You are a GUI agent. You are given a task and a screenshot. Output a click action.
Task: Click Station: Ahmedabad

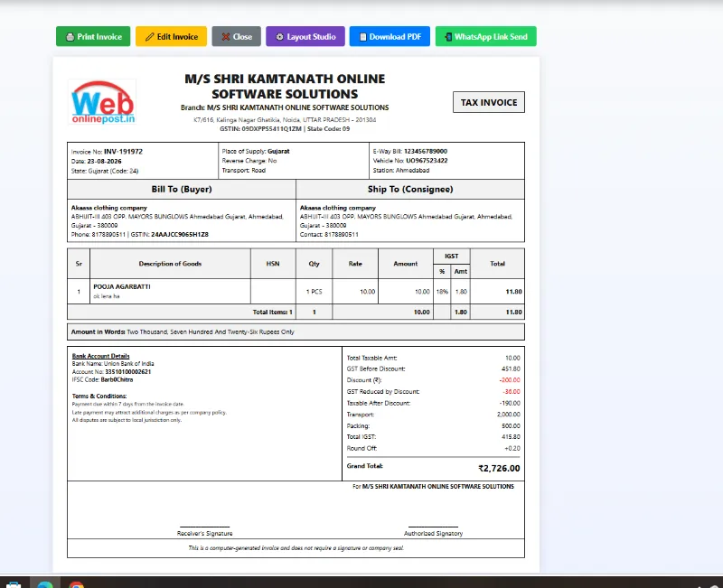click(401, 171)
